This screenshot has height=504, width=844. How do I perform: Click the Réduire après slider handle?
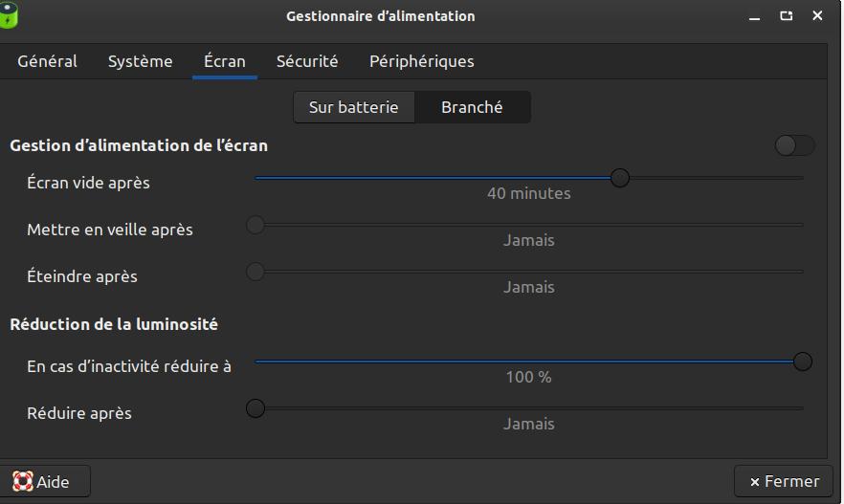[x=255, y=408]
